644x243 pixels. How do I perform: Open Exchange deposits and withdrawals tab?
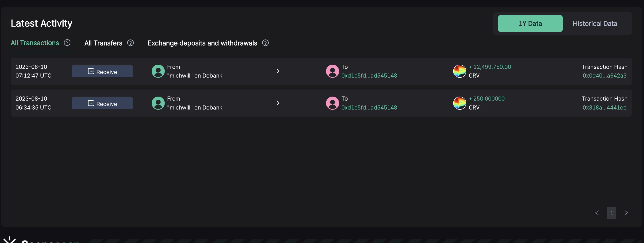[202, 43]
